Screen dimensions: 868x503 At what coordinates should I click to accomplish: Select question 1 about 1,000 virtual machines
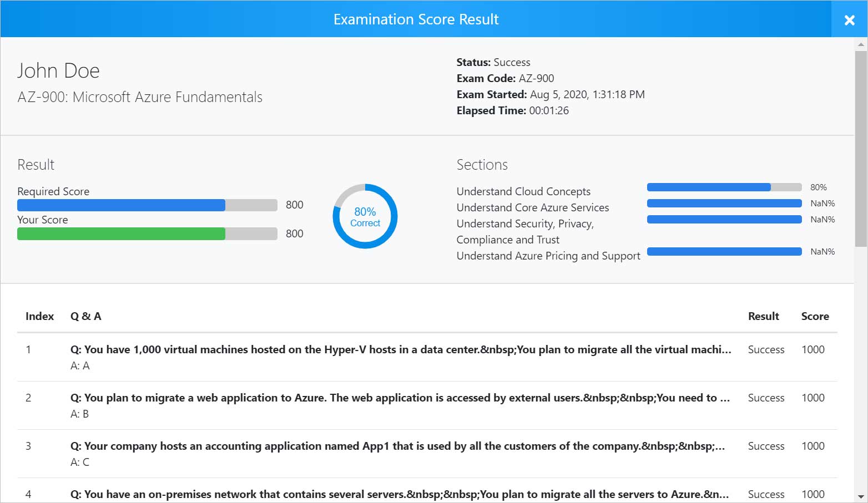(x=401, y=349)
